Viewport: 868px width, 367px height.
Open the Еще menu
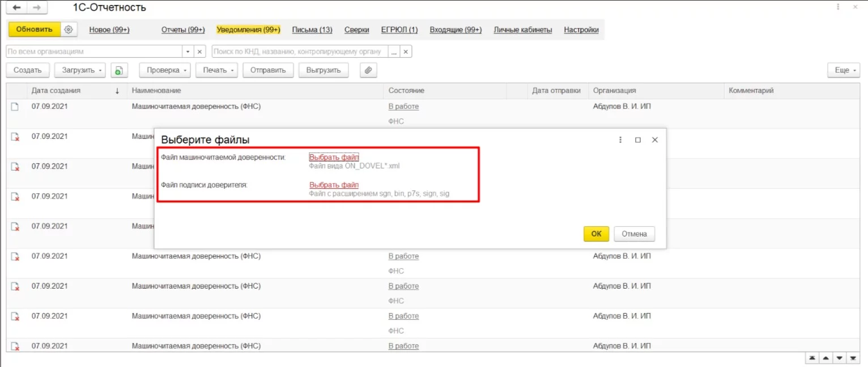(842, 70)
